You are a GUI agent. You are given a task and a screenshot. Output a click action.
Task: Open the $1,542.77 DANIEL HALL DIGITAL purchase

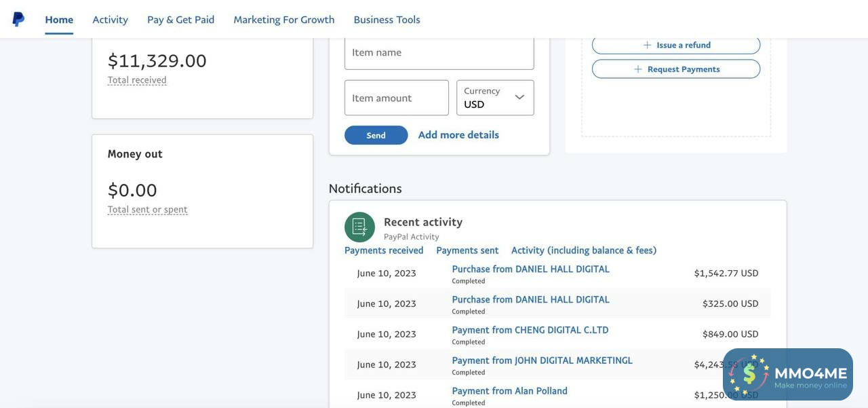[x=530, y=270]
